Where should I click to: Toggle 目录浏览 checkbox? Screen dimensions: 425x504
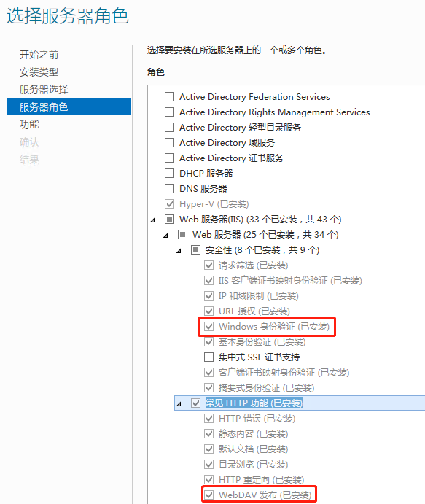[x=208, y=465]
